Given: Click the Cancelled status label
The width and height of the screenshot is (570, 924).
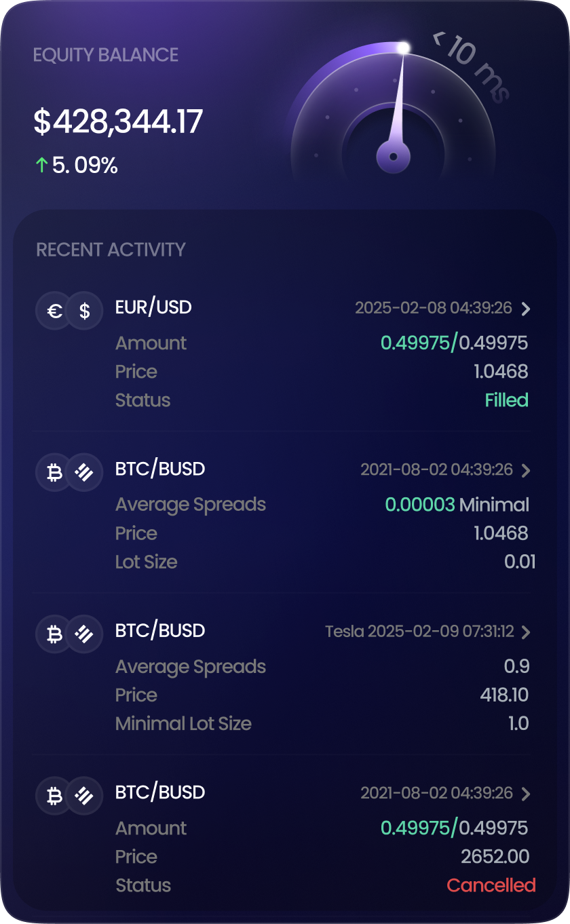Looking at the screenshot, I should click(491, 885).
